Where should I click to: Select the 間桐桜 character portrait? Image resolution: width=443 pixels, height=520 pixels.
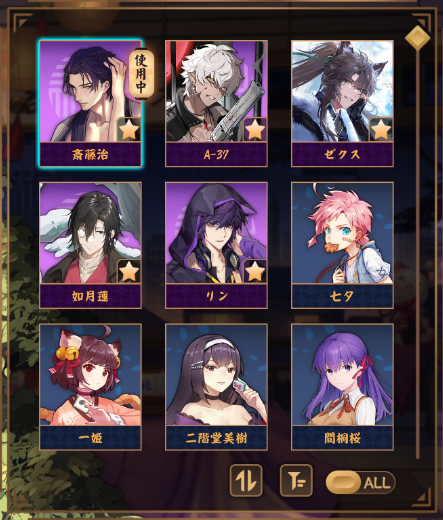[x=342, y=387]
